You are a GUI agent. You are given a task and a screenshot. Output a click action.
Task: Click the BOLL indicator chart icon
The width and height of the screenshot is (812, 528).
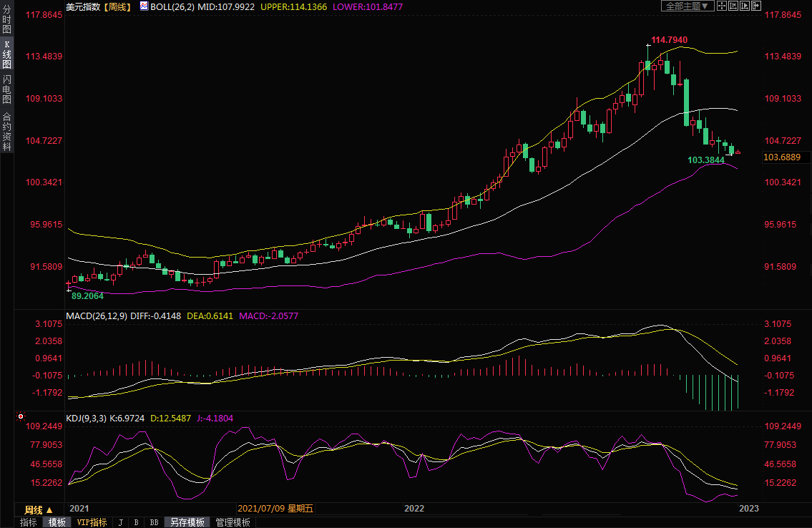point(144,6)
